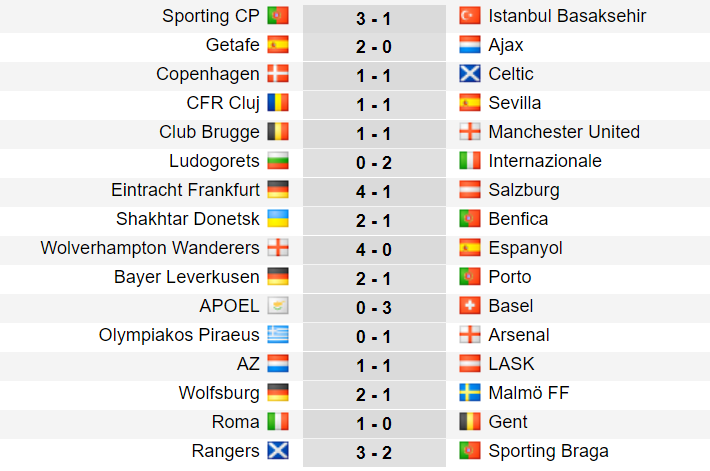
Task: Open the Bayer Leverkusen team link
Action: (186, 277)
